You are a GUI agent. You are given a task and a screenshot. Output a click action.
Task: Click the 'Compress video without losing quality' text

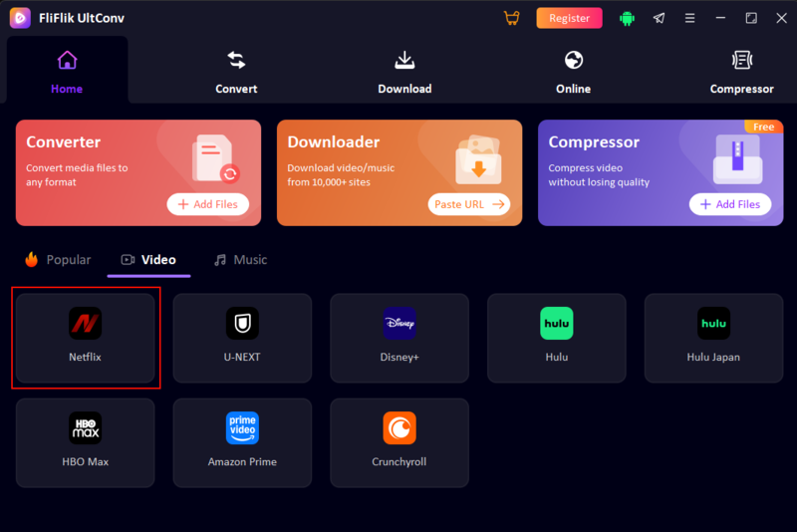[599, 174]
